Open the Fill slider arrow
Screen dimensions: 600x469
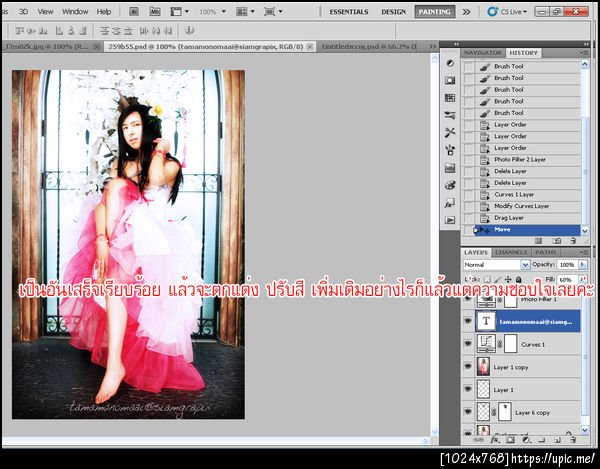click(x=583, y=280)
